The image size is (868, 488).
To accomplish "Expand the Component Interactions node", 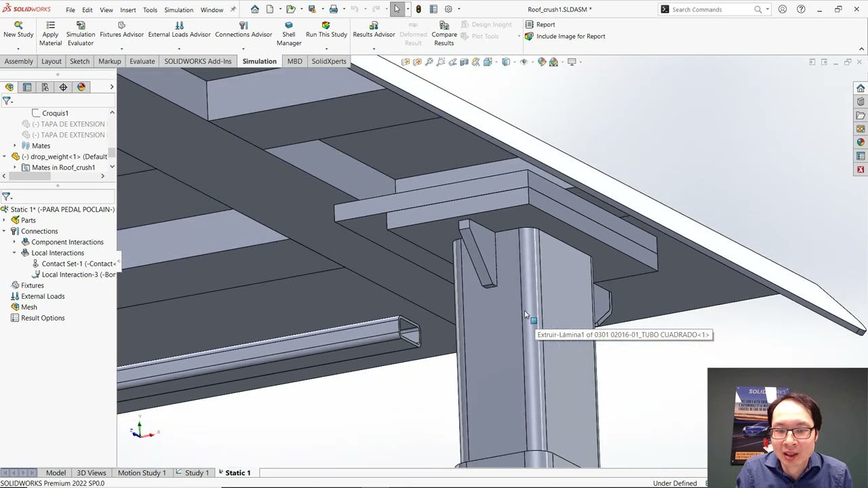I will tap(14, 242).
